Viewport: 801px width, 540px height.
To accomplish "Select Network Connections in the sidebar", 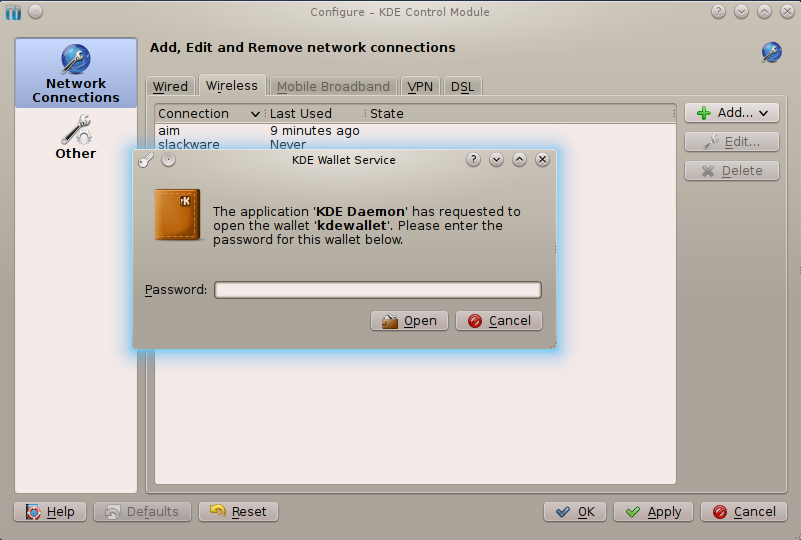I will point(76,74).
